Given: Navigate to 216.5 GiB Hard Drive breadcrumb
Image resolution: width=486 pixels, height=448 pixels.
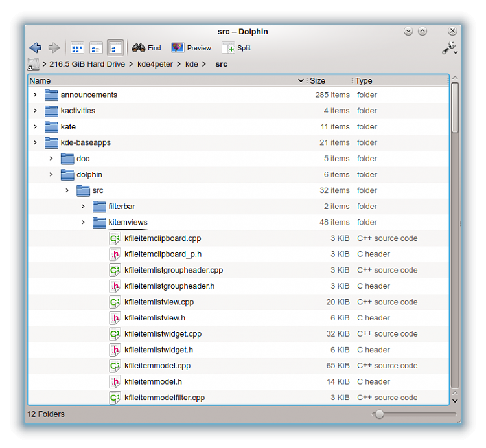Looking at the screenshot, I should 87,64.
